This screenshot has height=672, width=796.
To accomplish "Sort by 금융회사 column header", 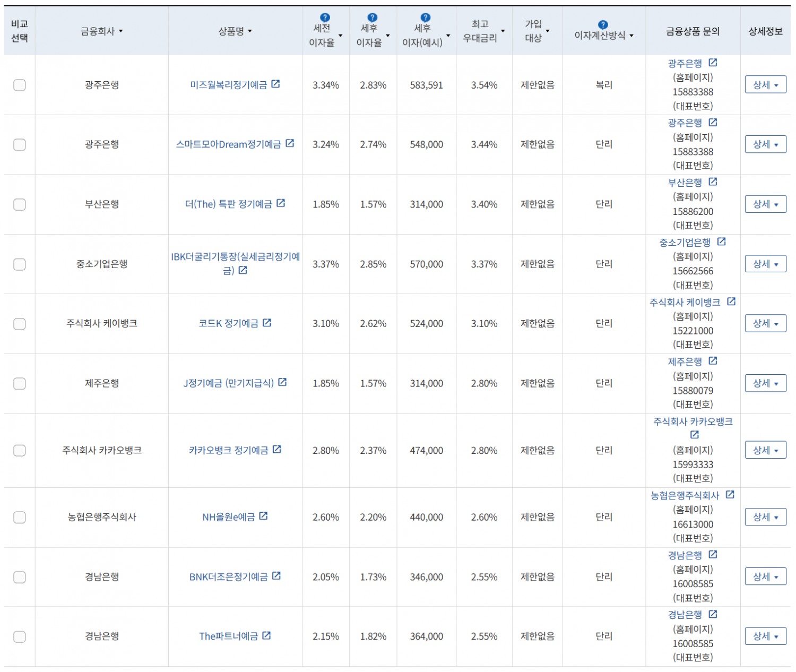I will 102,31.
